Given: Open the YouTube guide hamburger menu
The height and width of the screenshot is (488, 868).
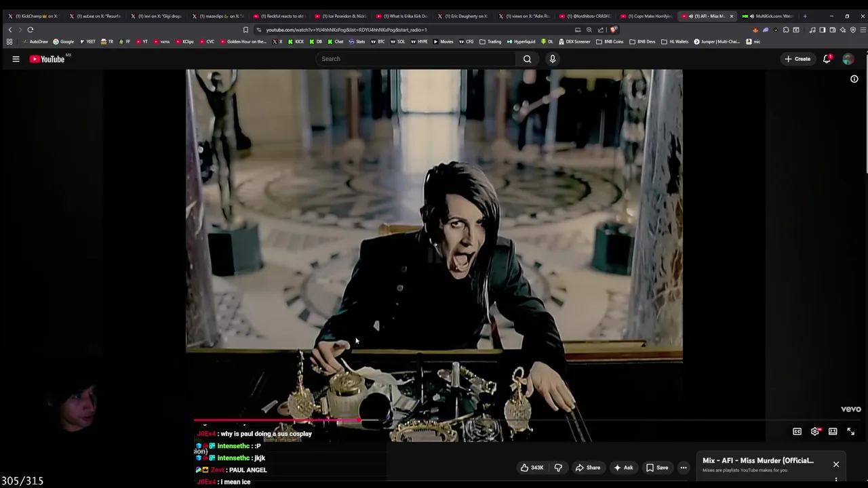Looking at the screenshot, I should 16,59.
